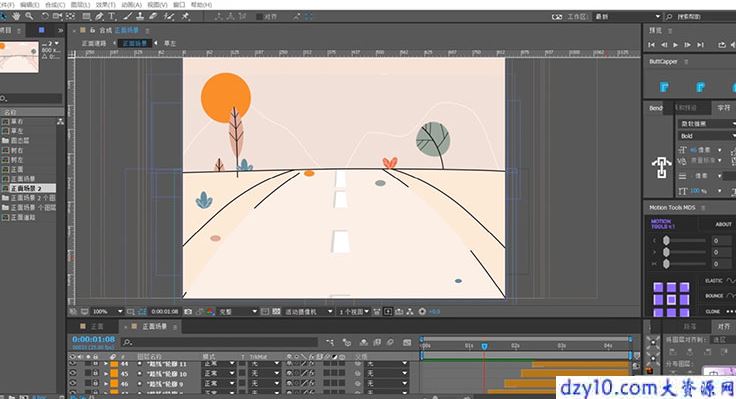Select the Rotation tool

45,16
